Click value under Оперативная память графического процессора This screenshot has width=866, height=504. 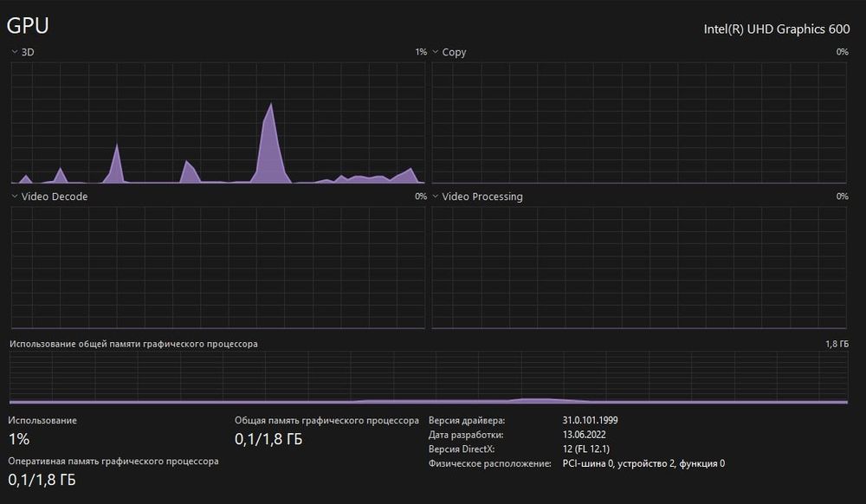click(x=42, y=480)
